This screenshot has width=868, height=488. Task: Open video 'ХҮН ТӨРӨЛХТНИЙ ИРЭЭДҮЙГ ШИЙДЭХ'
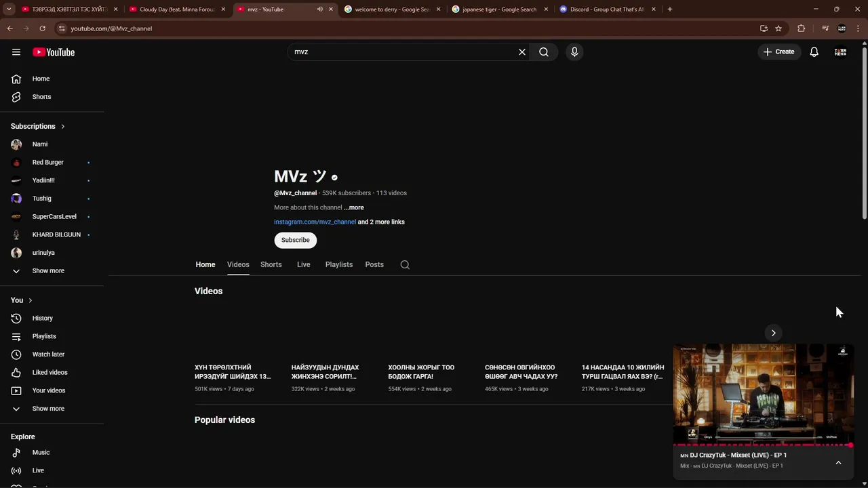pos(233,372)
